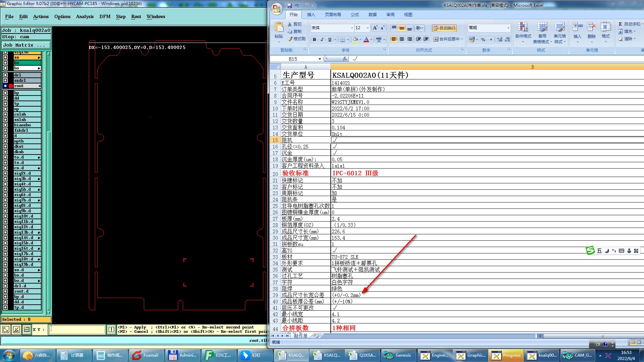Toggle the checkbox for layer biaozhu
The width and height of the screenshot is (644, 362).
coord(5,125)
